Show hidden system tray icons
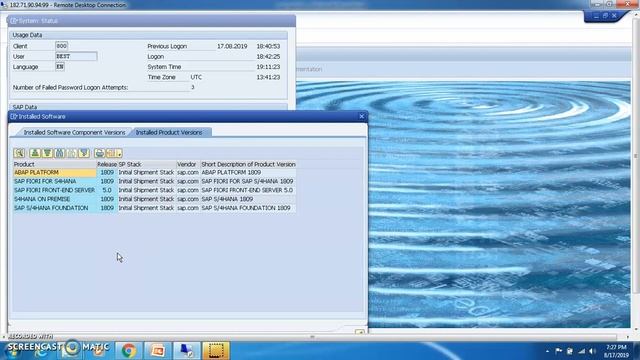Screen dimensions: 640x360 pyautogui.click(x=547, y=351)
